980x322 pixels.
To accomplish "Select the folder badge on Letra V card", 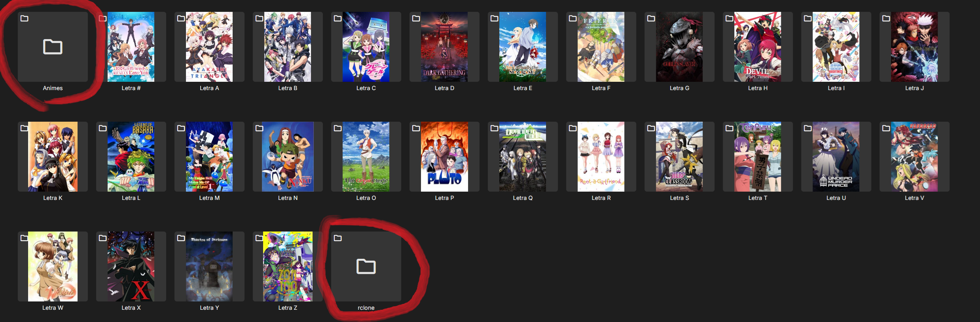I will [886, 128].
